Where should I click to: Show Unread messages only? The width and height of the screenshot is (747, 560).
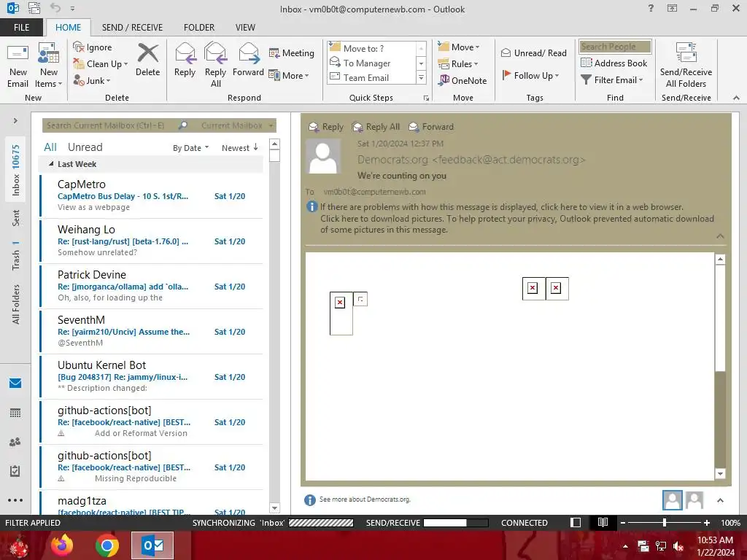(x=85, y=147)
